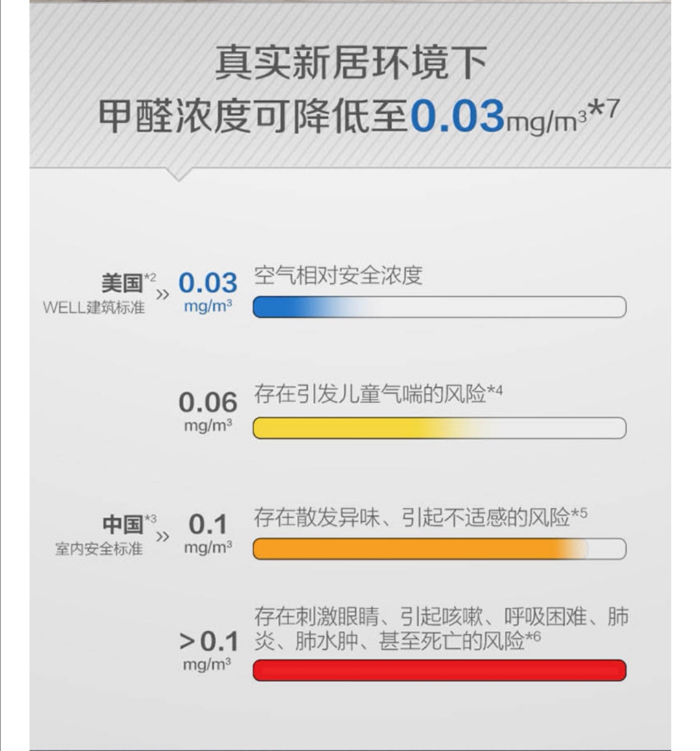Click the orange 0.1 risk bar
The height and width of the screenshot is (751, 700).
tap(439, 549)
